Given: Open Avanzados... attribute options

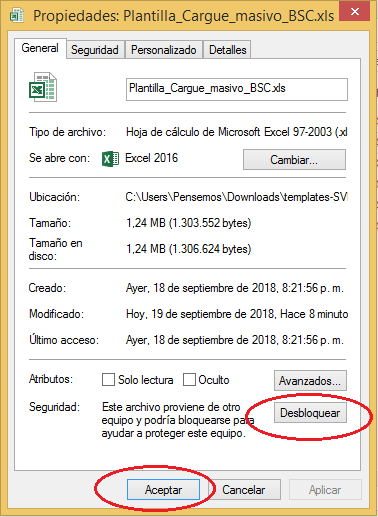Looking at the screenshot, I should tap(310, 380).
